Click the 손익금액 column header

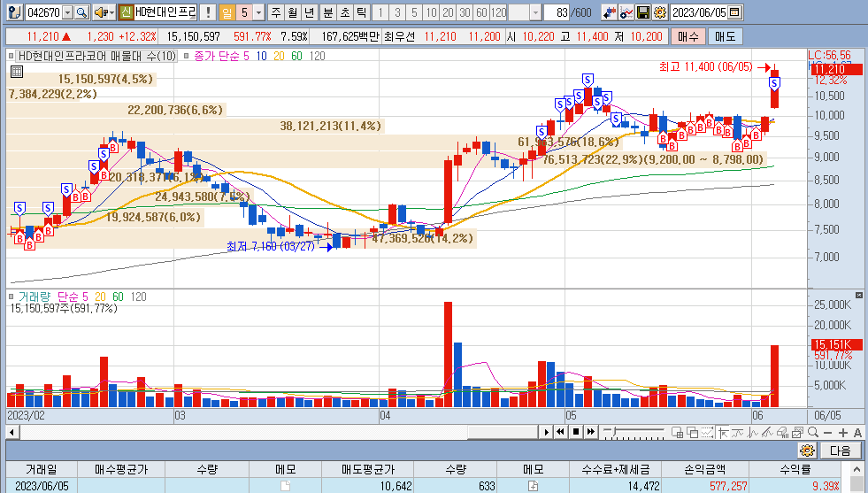click(x=704, y=470)
